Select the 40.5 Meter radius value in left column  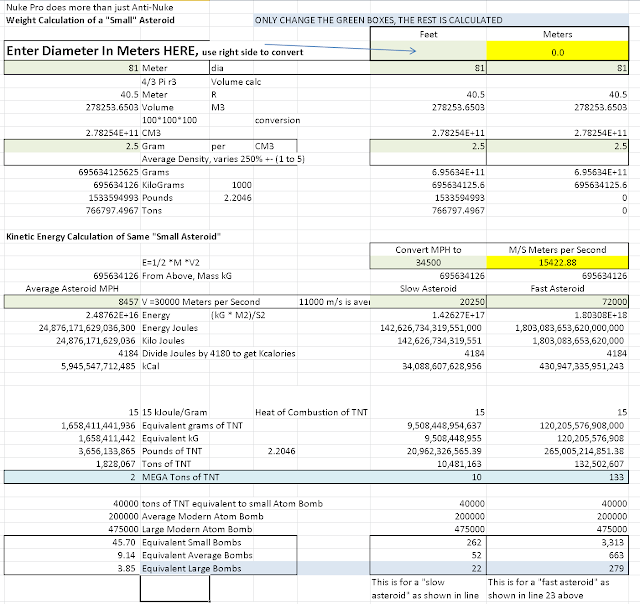pyautogui.click(x=129, y=94)
